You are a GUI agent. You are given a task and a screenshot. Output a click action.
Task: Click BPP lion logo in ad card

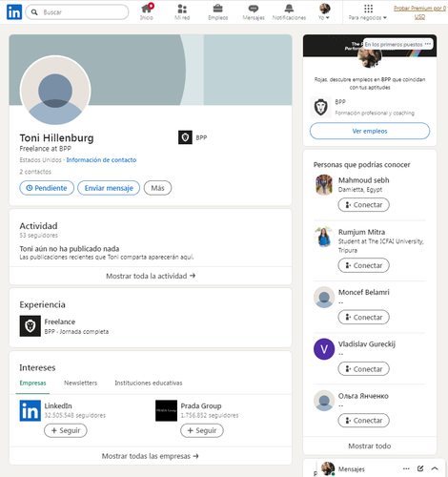320,108
